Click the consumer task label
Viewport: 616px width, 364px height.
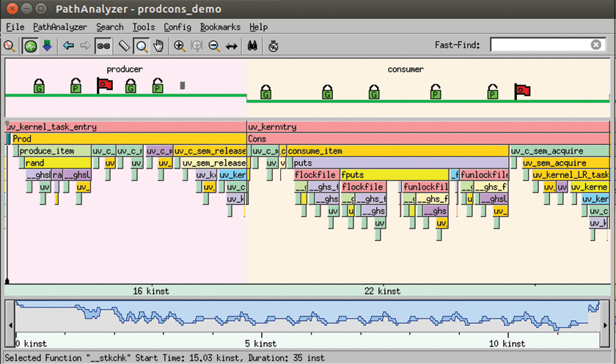[x=406, y=70]
